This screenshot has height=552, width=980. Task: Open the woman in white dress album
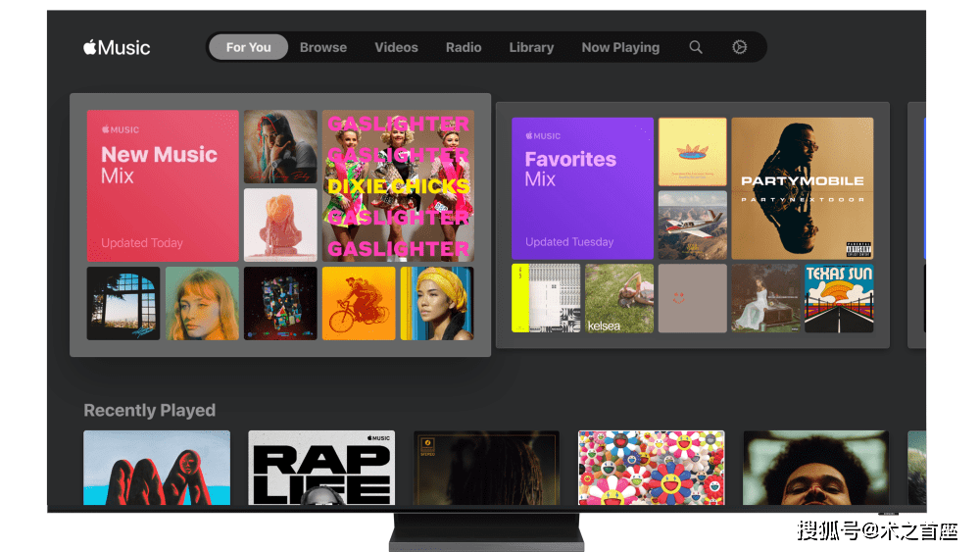765,298
